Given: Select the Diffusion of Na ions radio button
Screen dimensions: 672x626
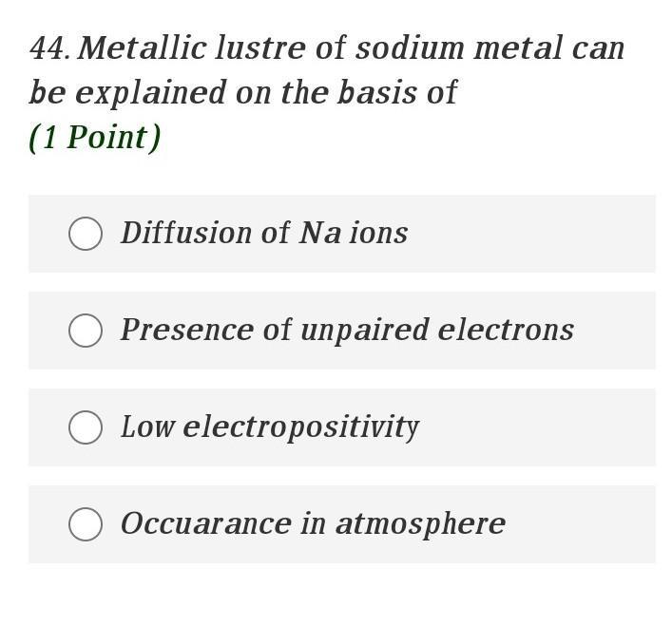Looking at the screenshot, I should point(86,234).
